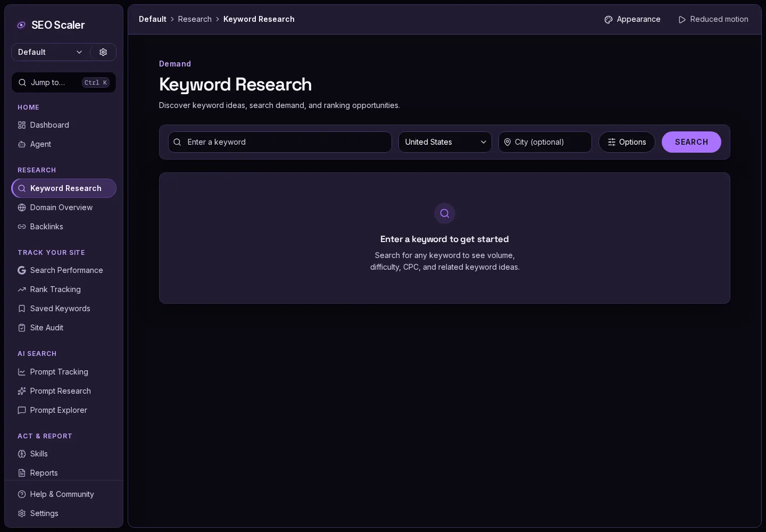The width and height of the screenshot is (766, 532).
Task: Focus the Enter a keyword field
Action: pos(280,142)
